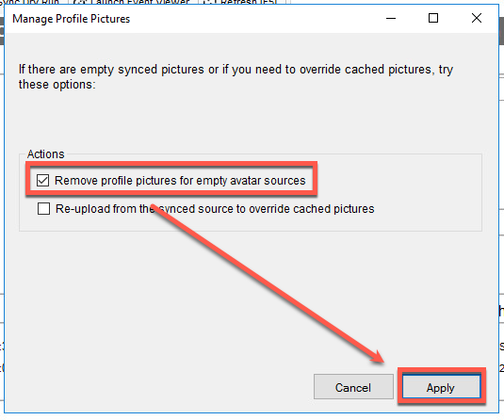Screen dimensions: 504x420
Task: Minimize the Manage Profile Pictures dialog
Action: (391, 18)
